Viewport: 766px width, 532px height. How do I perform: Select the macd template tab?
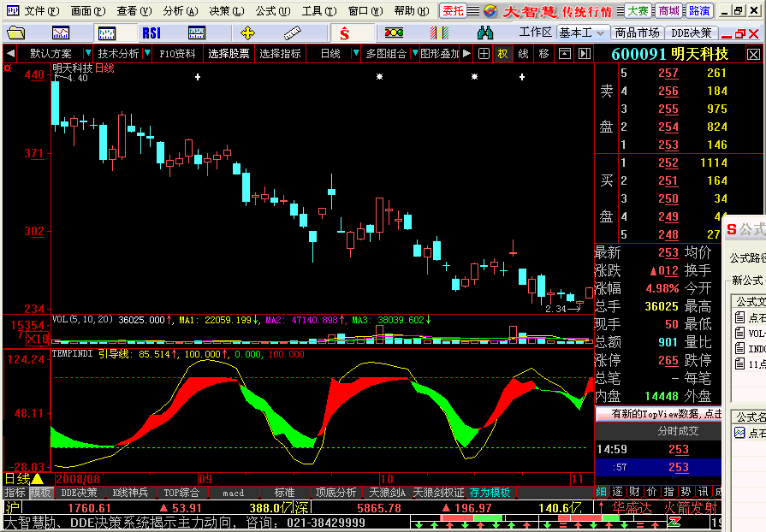click(234, 493)
